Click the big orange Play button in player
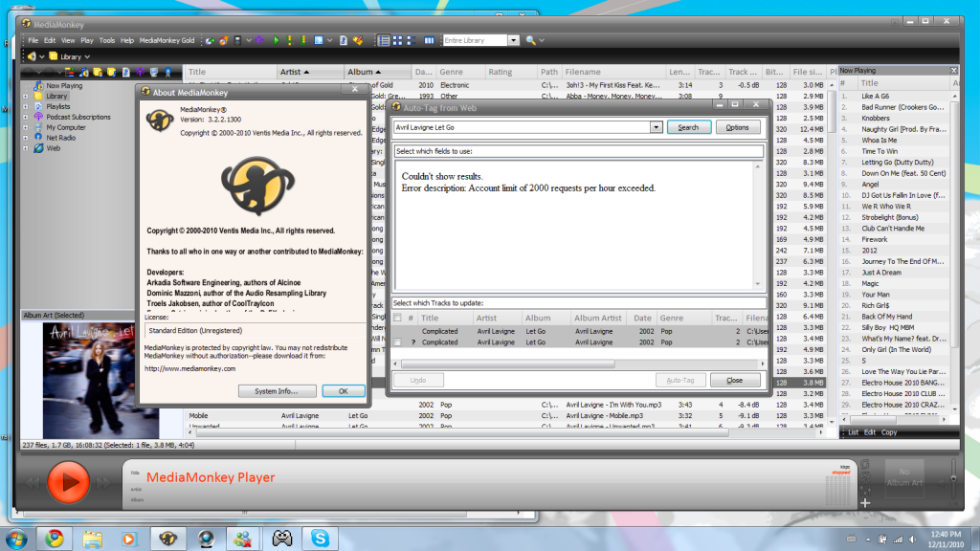 68,482
